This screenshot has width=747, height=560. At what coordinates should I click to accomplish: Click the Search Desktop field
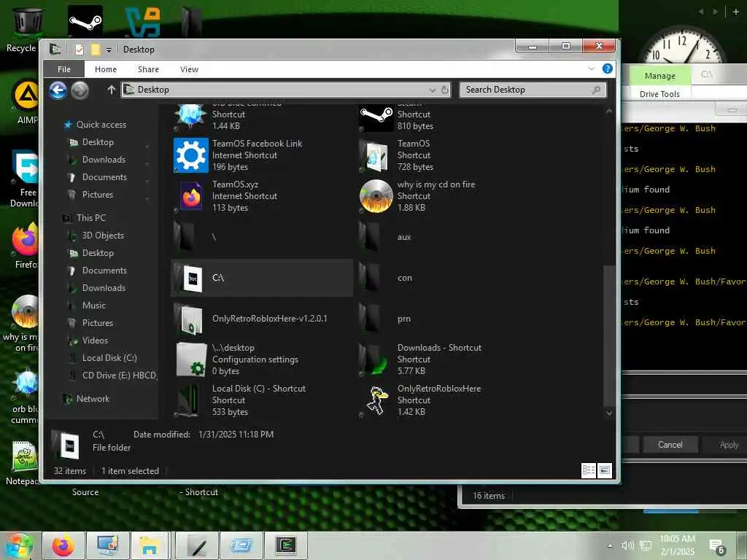pos(533,90)
